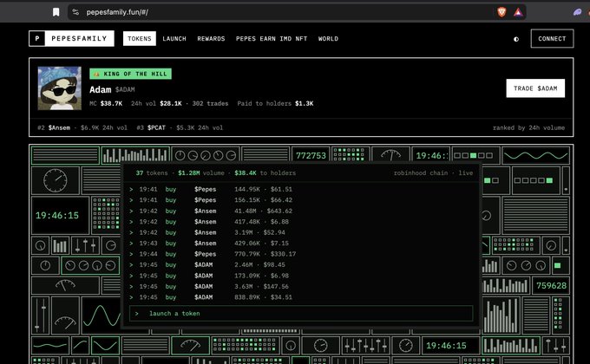Click the Brave rewards triangle icon

pyautogui.click(x=518, y=12)
